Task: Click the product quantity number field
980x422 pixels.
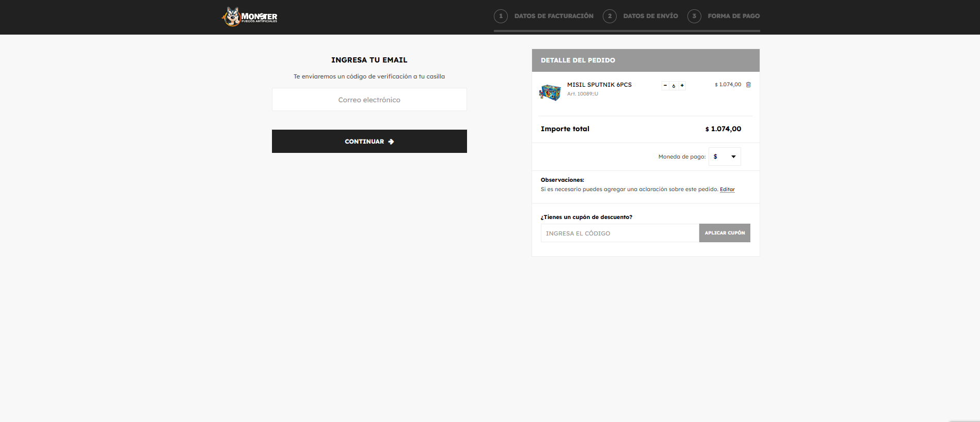Action: point(673,86)
